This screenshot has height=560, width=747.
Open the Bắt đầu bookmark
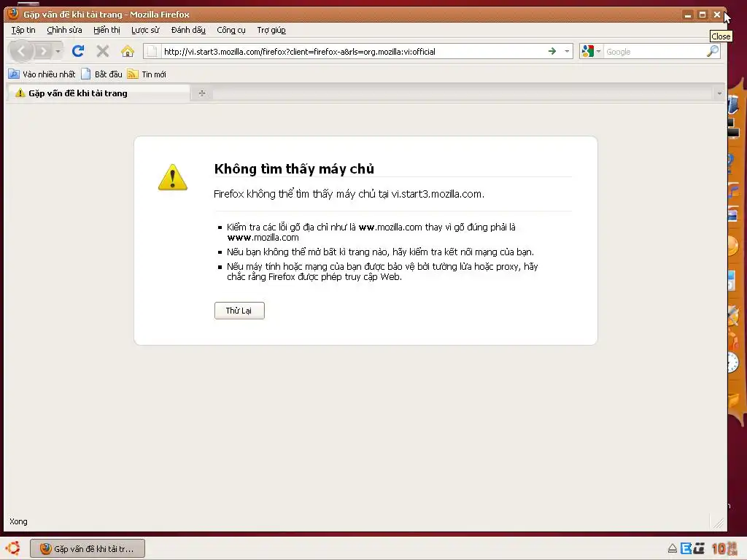click(102, 74)
